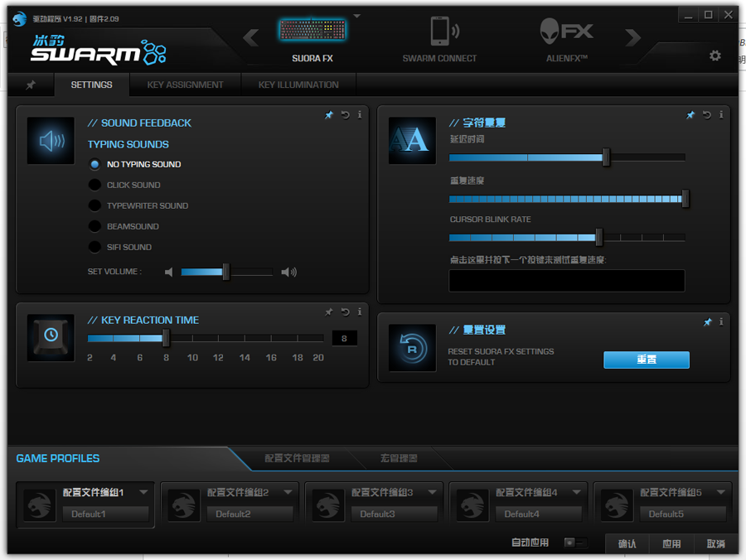Select the Swarm Connect phone icon

439,31
